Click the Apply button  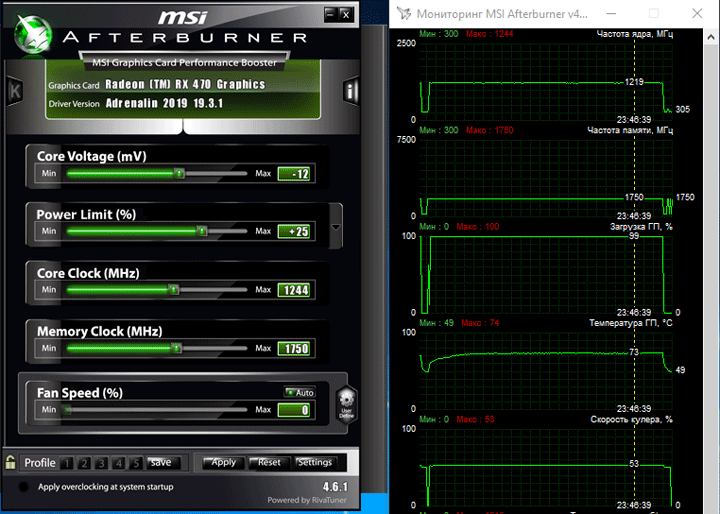click(x=224, y=463)
